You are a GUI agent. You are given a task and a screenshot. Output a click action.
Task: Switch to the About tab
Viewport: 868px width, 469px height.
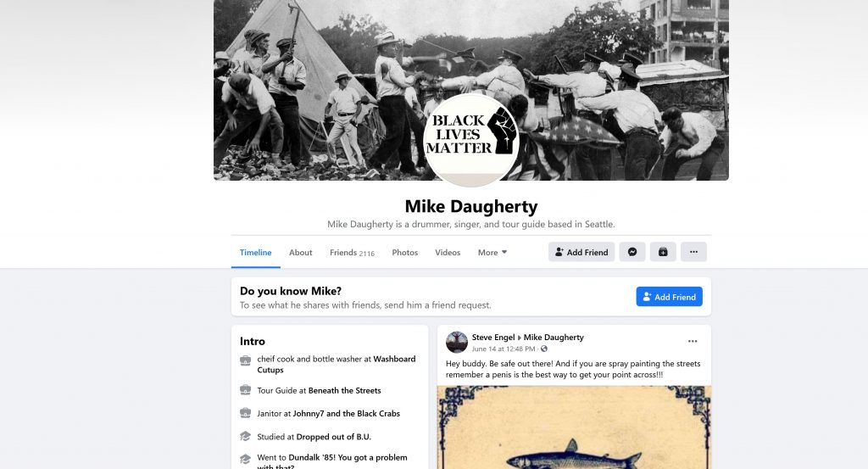301,253
